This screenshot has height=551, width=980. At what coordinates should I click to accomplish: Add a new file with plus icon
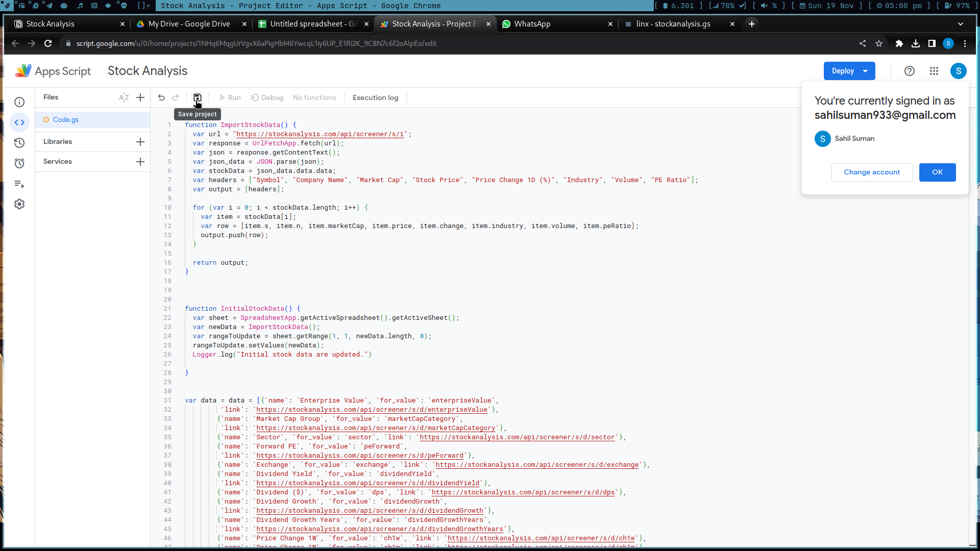(140, 97)
